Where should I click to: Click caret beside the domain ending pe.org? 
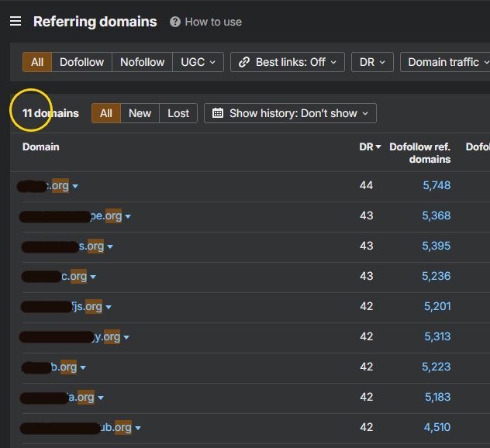(127, 216)
